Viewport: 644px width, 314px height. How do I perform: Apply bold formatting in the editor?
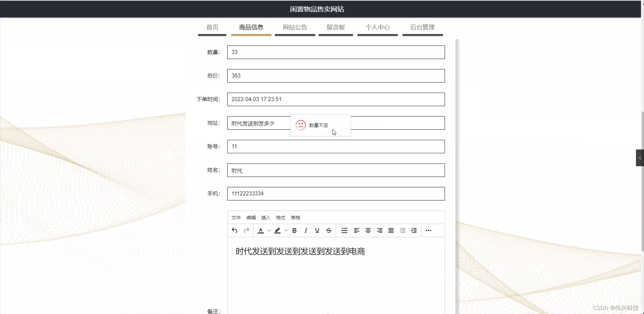click(x=294, y=230)
